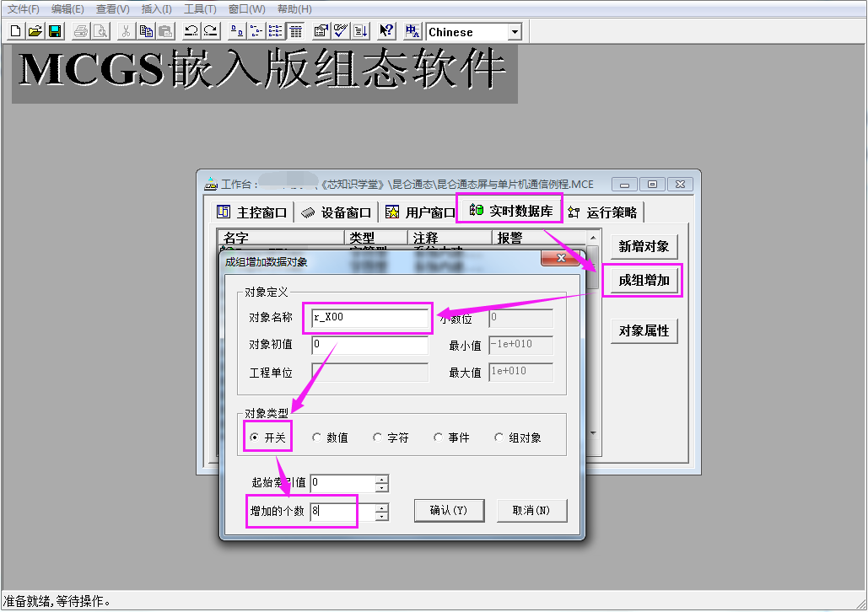Click the 名字 column header

point(281,238)
